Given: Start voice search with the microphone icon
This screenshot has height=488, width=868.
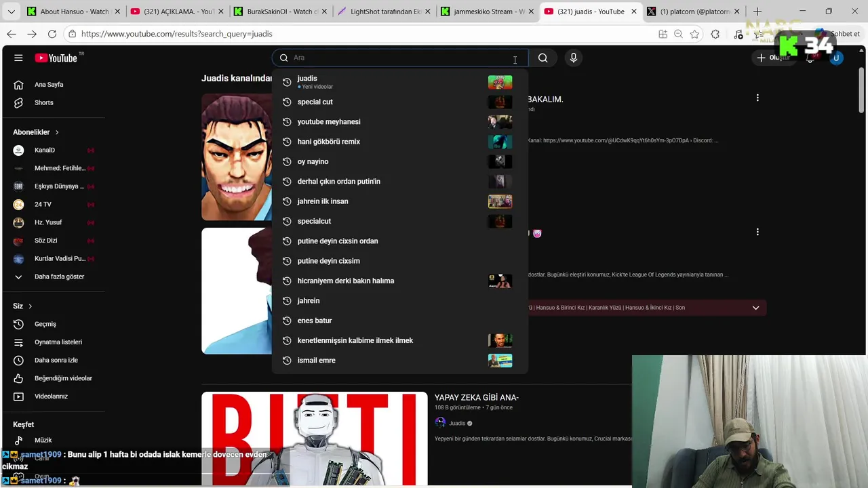Looking at the screenshot, I should (574, 58).
